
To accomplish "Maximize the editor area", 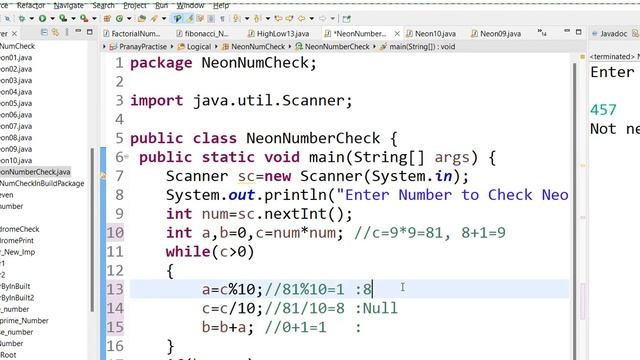I will 578,31.
